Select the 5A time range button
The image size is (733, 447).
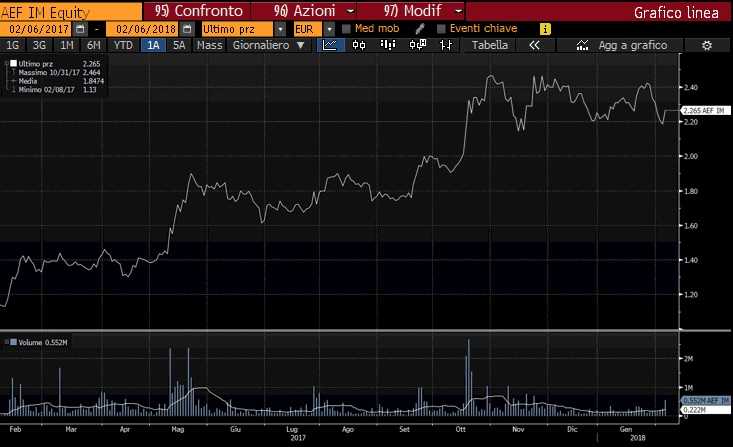tap(179, 46)
